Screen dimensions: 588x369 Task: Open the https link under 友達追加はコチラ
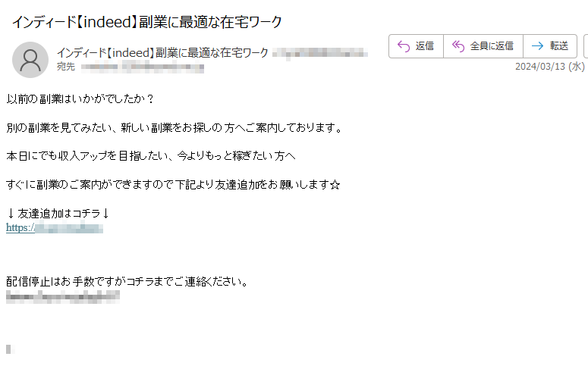point(55,228)
